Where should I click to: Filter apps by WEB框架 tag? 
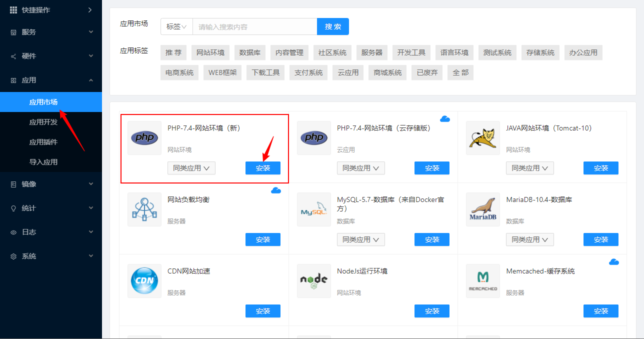(222, 72)
